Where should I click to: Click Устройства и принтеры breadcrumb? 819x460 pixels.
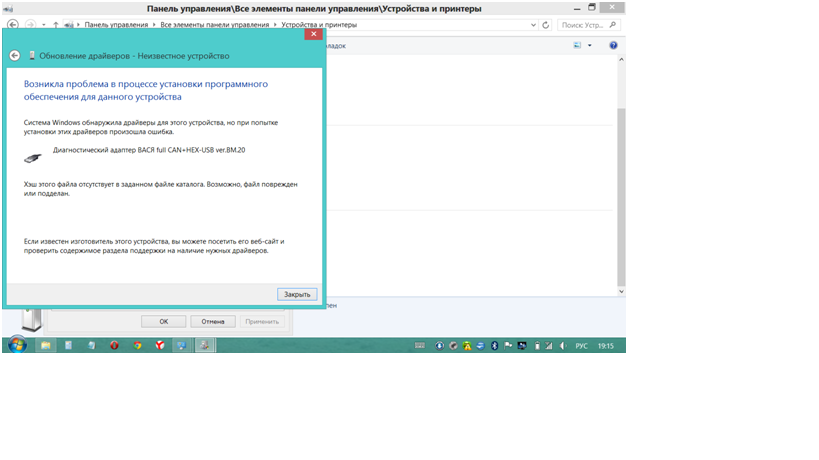tap(319, 25)
